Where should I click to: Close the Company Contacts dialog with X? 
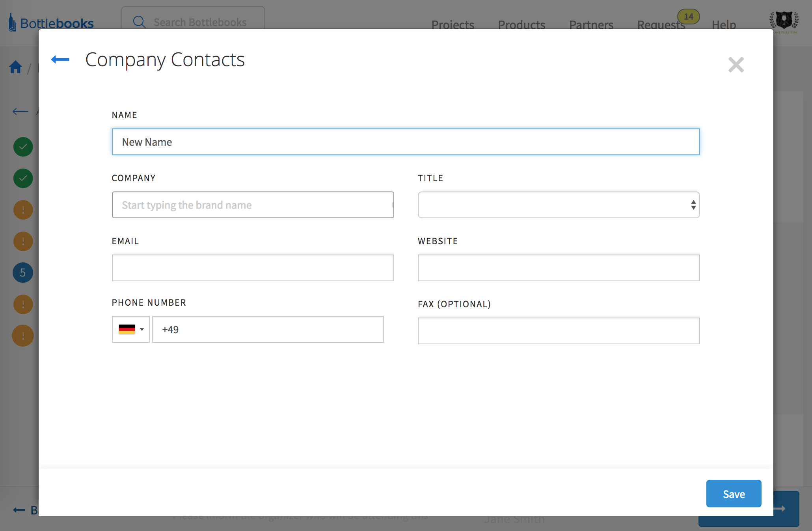[736, 65]
